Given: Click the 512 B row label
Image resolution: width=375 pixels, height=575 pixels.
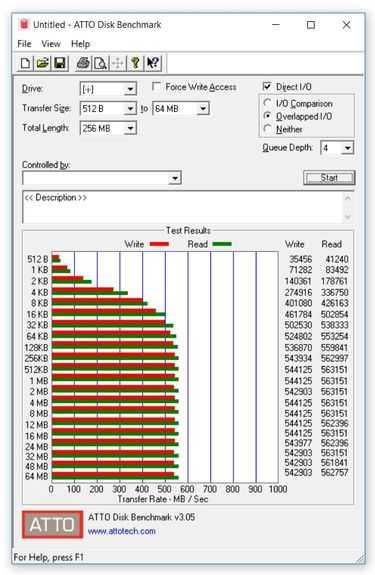Looking at the screenshot, I should (37, 259).
